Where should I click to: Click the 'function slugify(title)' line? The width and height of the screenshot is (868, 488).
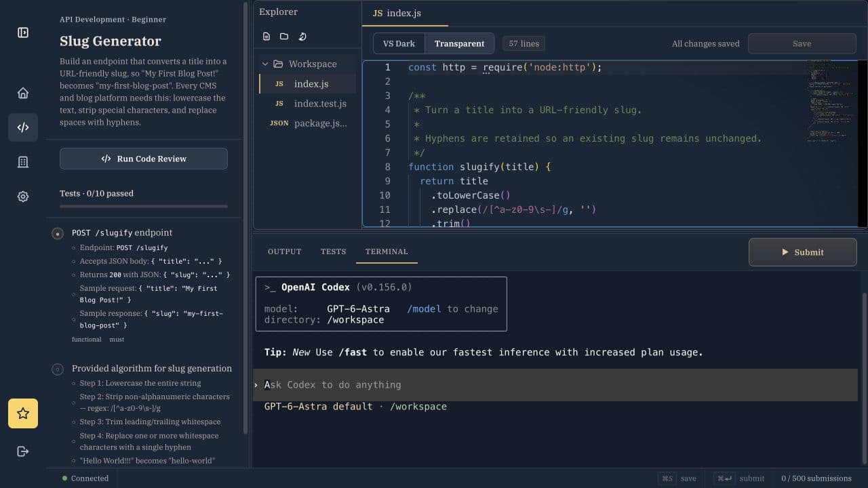(x=479, y=167)
